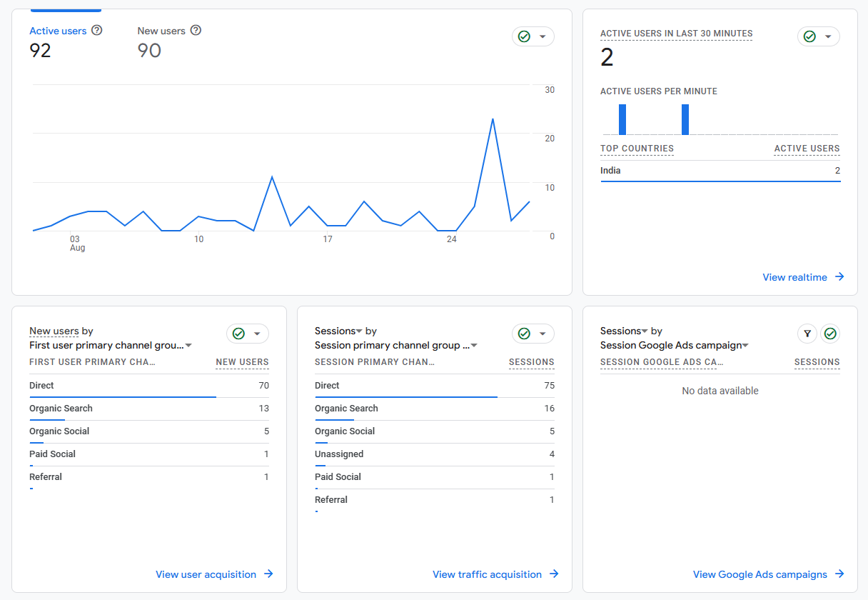Open the users chart data quality dropdown
868x600 pixels.
click(533, 36)
